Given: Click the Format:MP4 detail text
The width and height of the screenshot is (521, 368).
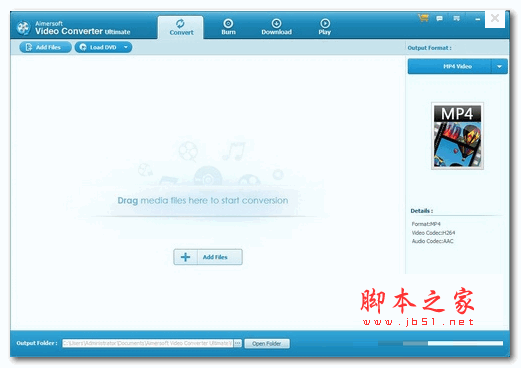Looking at the screenshot, I should pyautogui.click(x=426, y=224).
